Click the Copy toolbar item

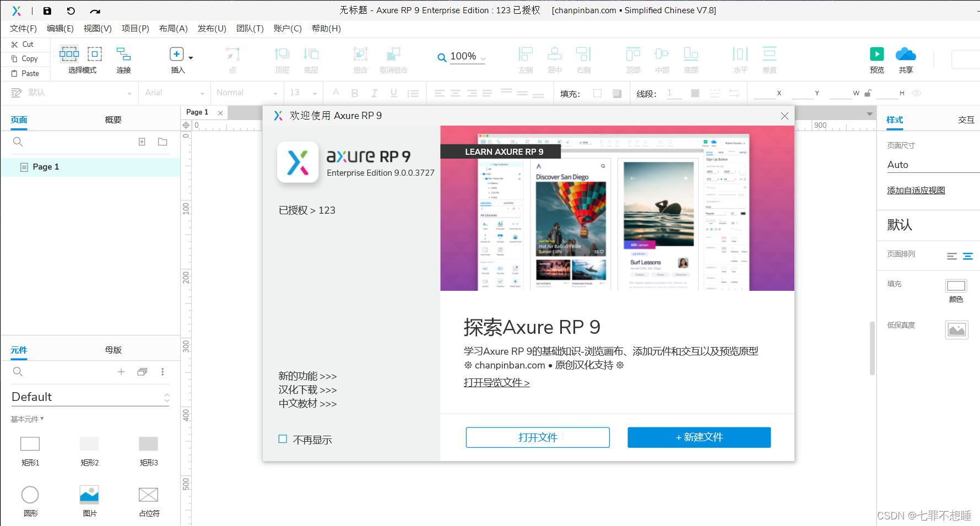[25, 58]
